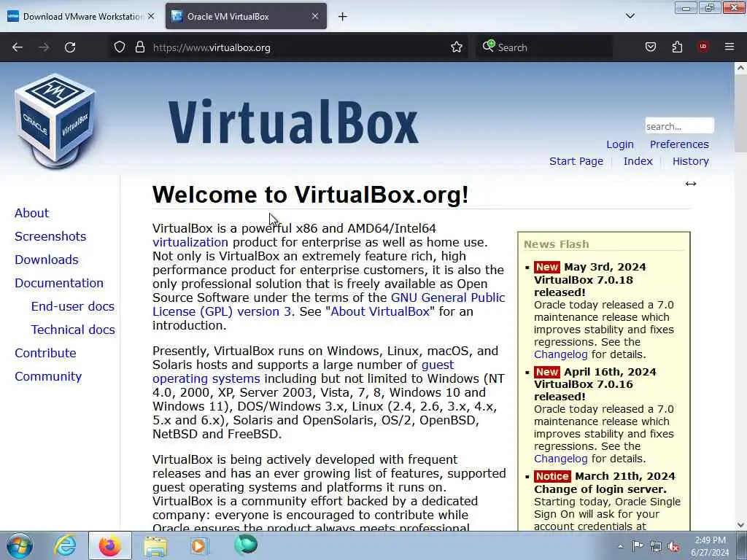Follow the virtualization link
Viewport: 747px width, 560px height.
(190, 242)
